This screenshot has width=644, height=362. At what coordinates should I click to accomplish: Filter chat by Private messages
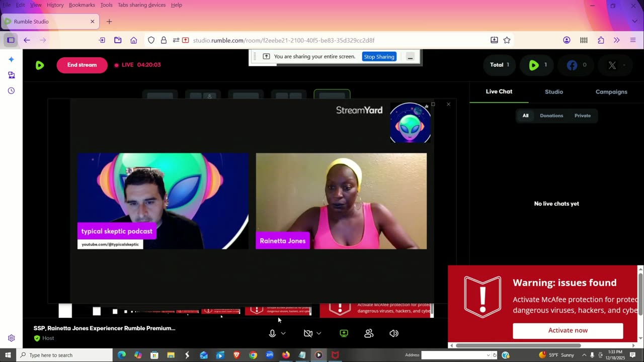click(x=583, y=116)
